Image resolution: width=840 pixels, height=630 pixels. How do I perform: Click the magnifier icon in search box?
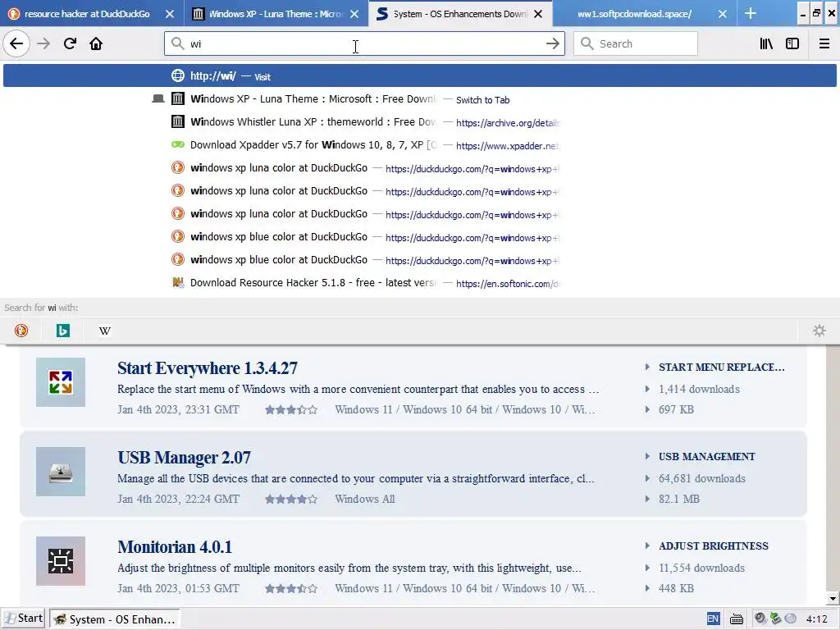pos(587,43)
